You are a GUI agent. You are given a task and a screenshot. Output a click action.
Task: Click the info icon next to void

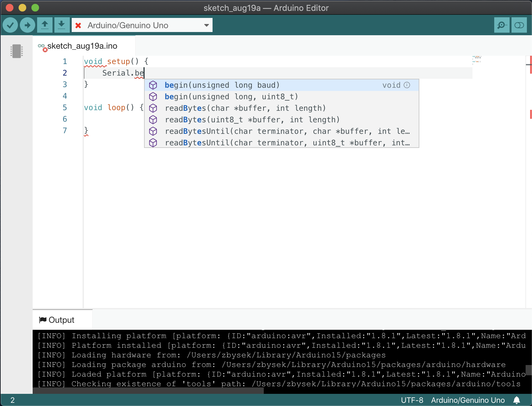pyautogui.click(x=407, y=85)
